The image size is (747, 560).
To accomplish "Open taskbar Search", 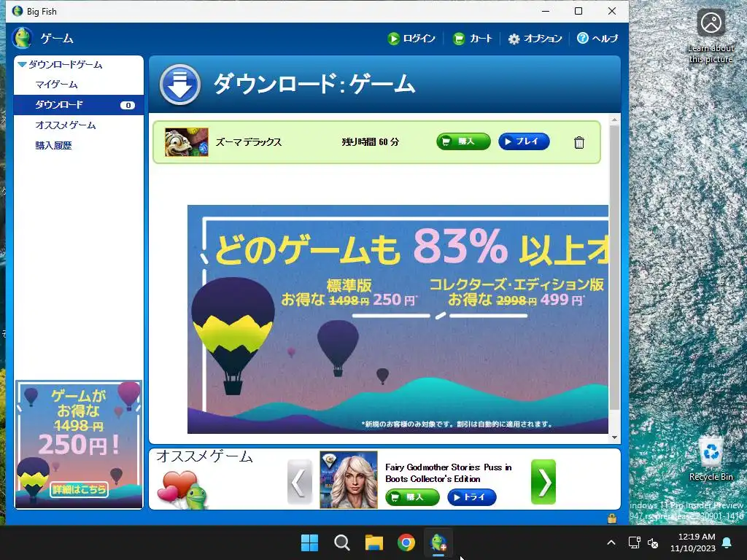I will 341,542.
